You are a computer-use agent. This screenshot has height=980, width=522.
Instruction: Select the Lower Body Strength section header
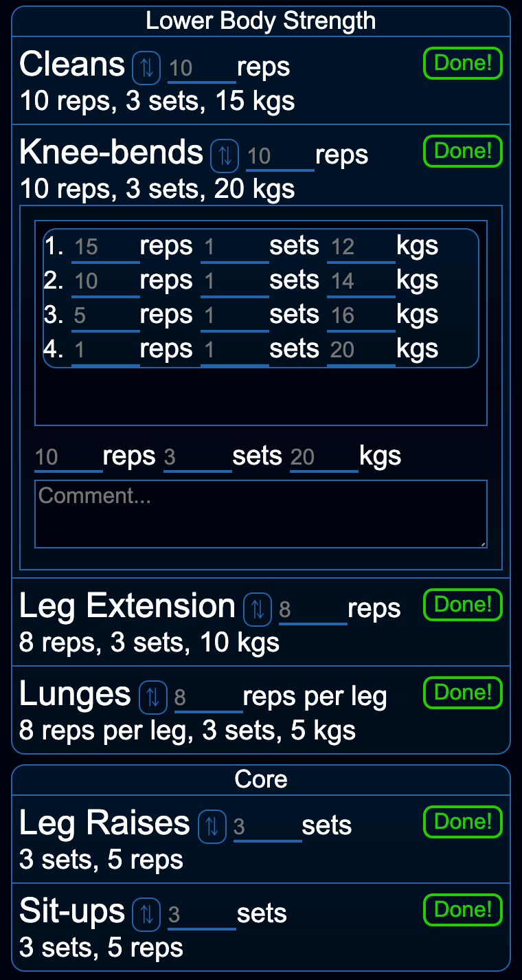(x=261, y=21)
